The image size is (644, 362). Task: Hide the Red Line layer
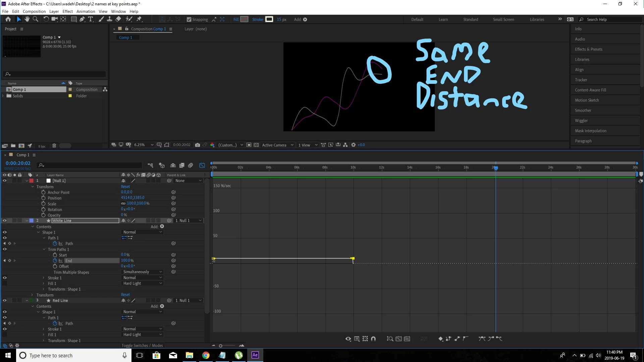click(x=5, y=300)
